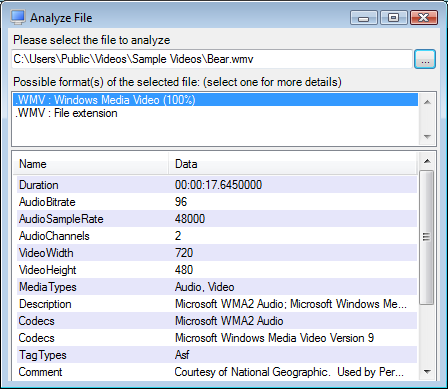
Task: Select the Comment row about National Geographic
Action: (x=217, y=372)
